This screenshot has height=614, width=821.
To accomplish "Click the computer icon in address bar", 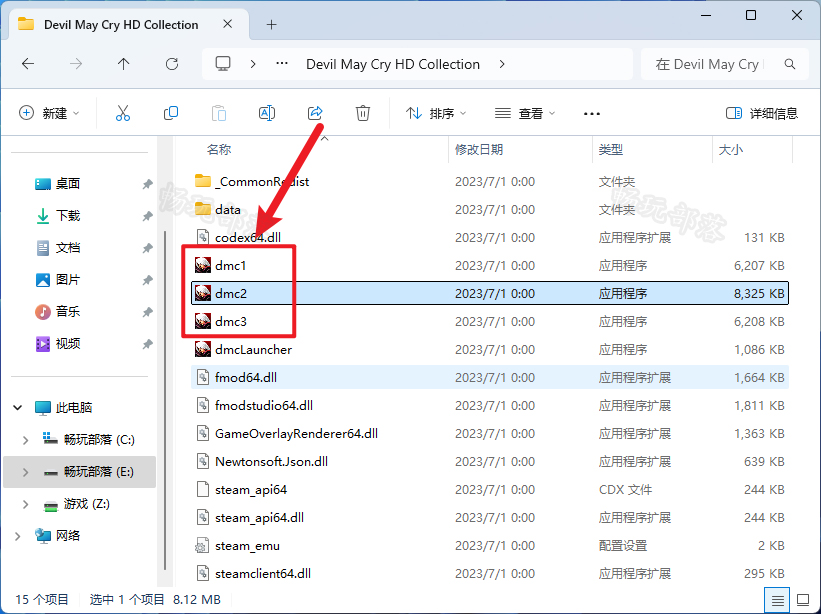I will [223, 64].
